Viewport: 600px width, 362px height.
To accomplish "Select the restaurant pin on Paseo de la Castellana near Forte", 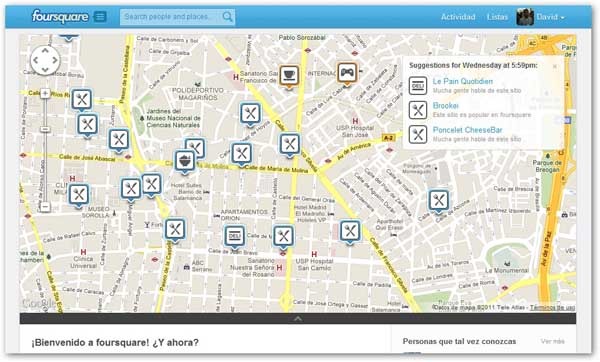I will pos(175,229).
